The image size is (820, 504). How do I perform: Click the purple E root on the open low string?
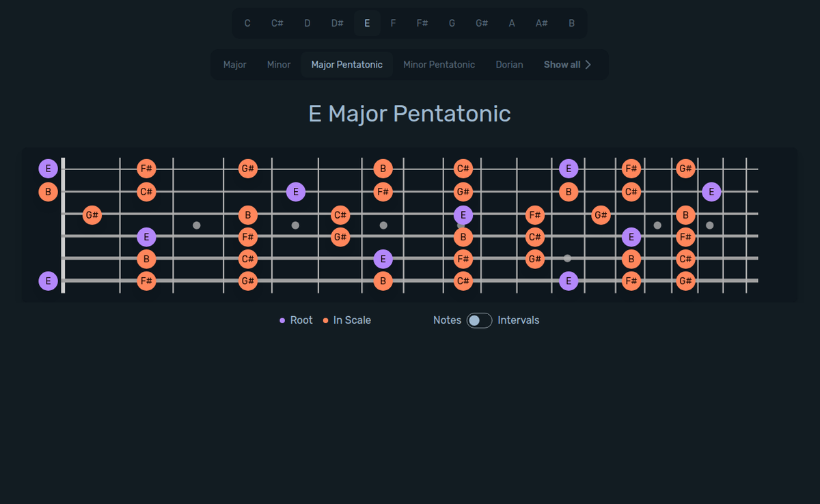pos(48,280)
